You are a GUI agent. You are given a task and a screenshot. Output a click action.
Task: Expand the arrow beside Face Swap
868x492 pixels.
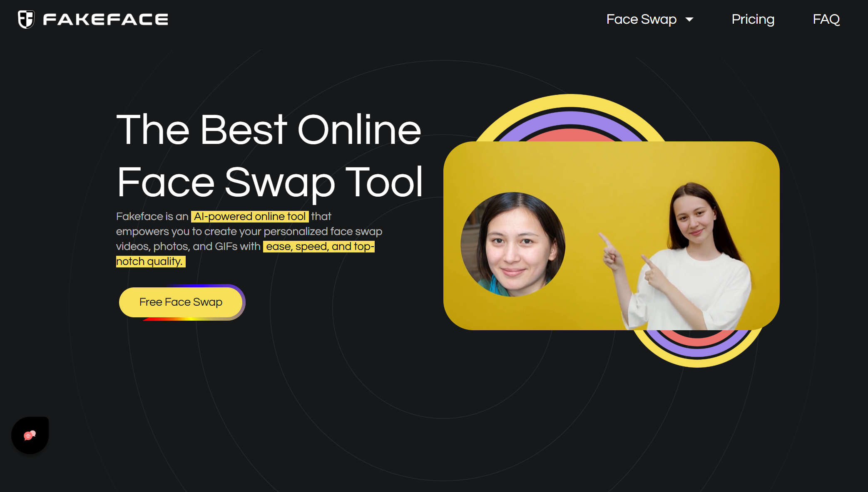coord(689,20)
